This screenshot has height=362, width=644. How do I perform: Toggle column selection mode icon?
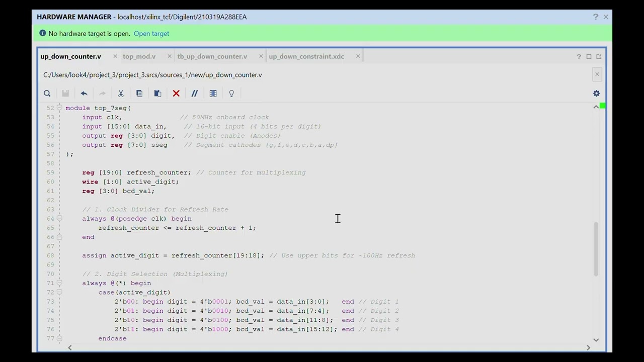point(213,94)
